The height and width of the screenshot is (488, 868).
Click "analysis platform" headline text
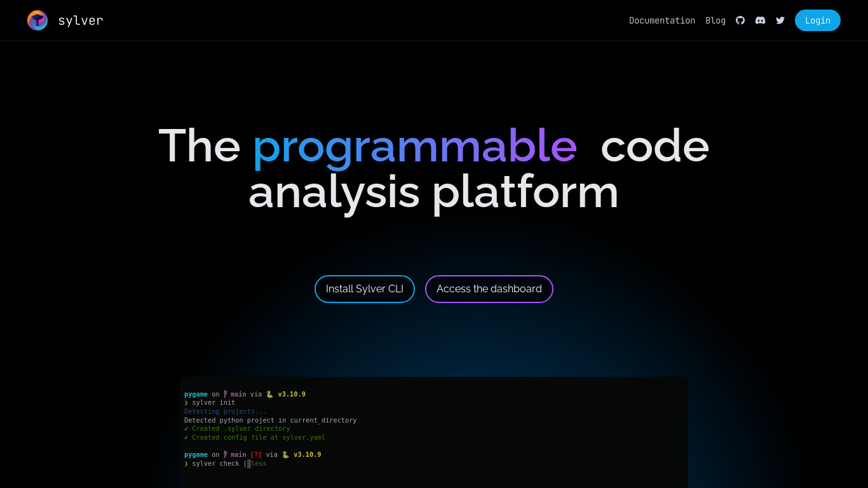[433, 192]
